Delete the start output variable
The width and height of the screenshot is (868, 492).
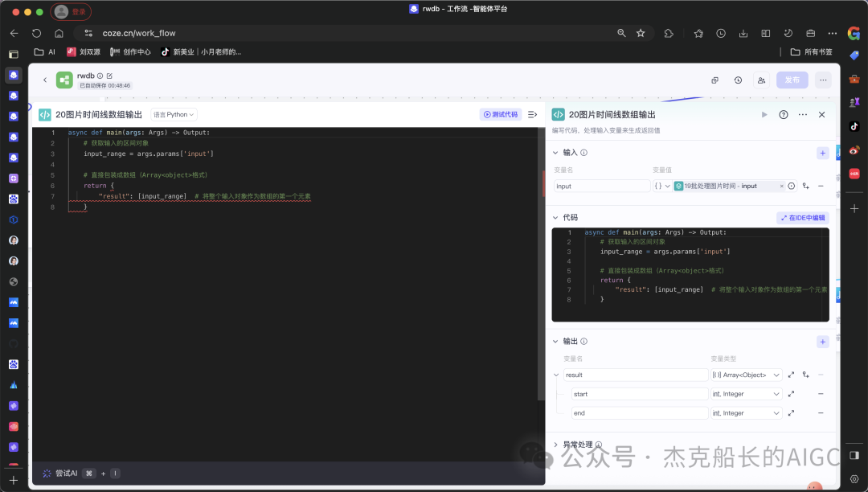(x=821, y=394)
